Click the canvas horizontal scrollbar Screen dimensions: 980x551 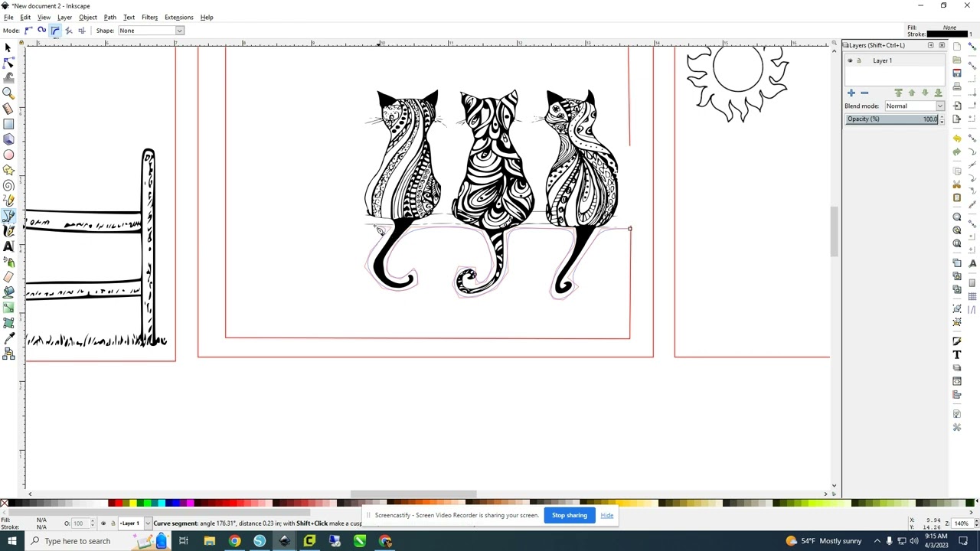click(413, 494)
